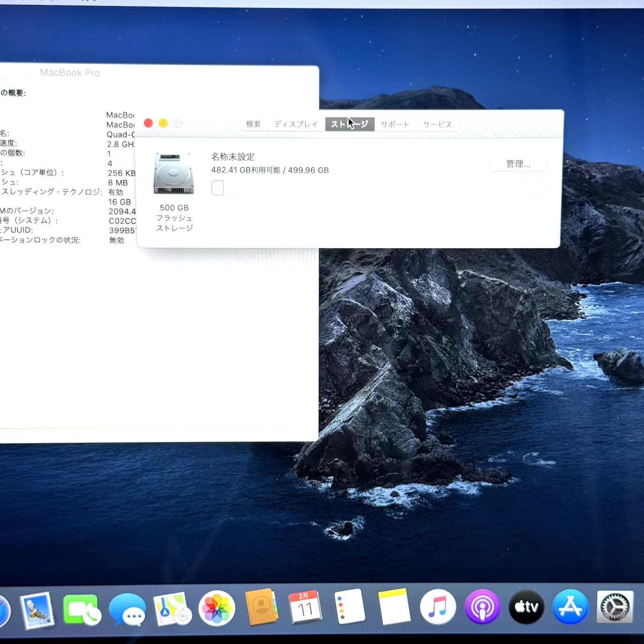Open the Contacts app in the Dock
This screenshot has height=644, width=644.
261,607
